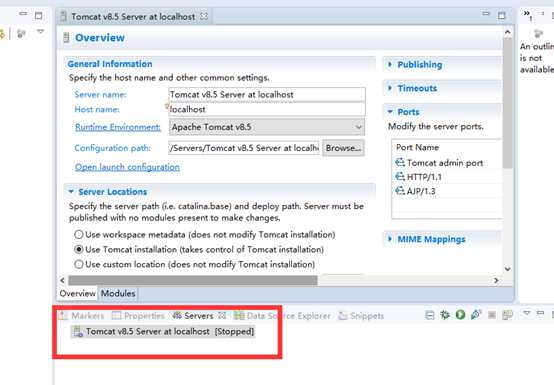Follow the Runtime Environment link
This screenshot has height=385, width=554.
[118, 127]
